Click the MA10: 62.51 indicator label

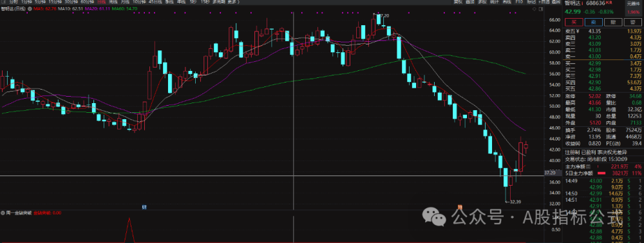click(x=70, y=8)
